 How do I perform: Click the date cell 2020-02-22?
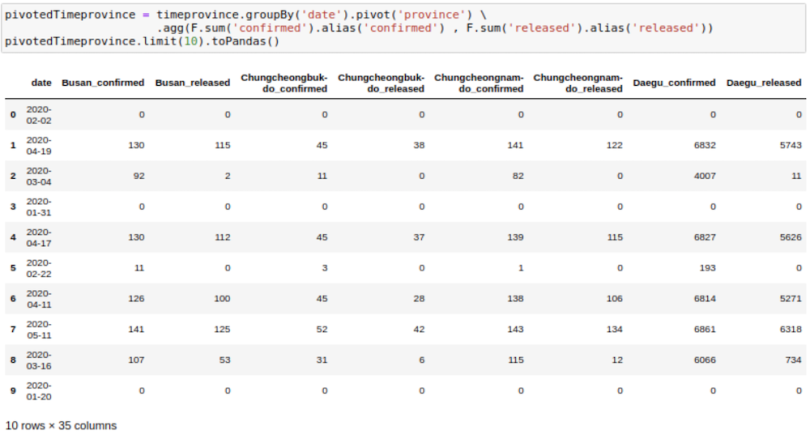point(39,268)
